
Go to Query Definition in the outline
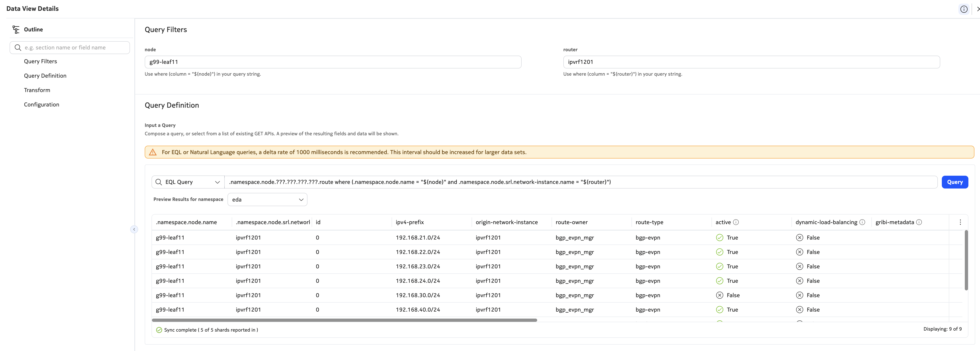(45, 76)
